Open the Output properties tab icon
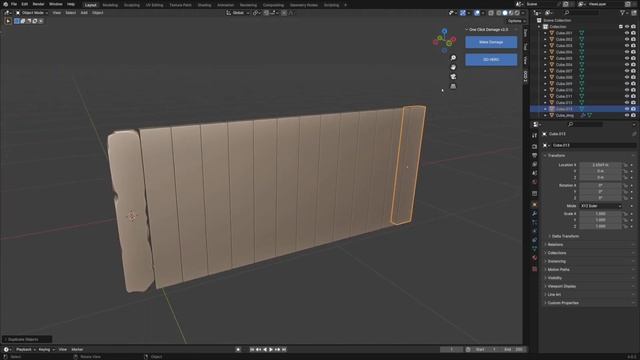 [x=534, y=155]
